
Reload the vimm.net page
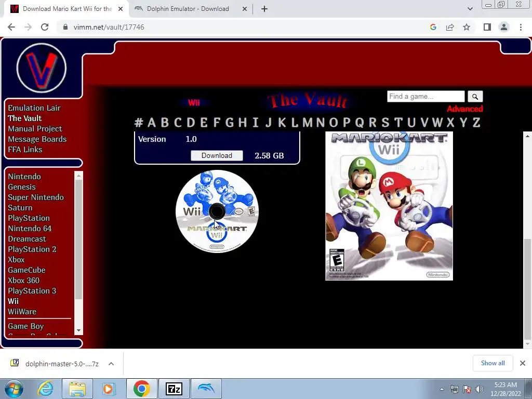(45, 27)
